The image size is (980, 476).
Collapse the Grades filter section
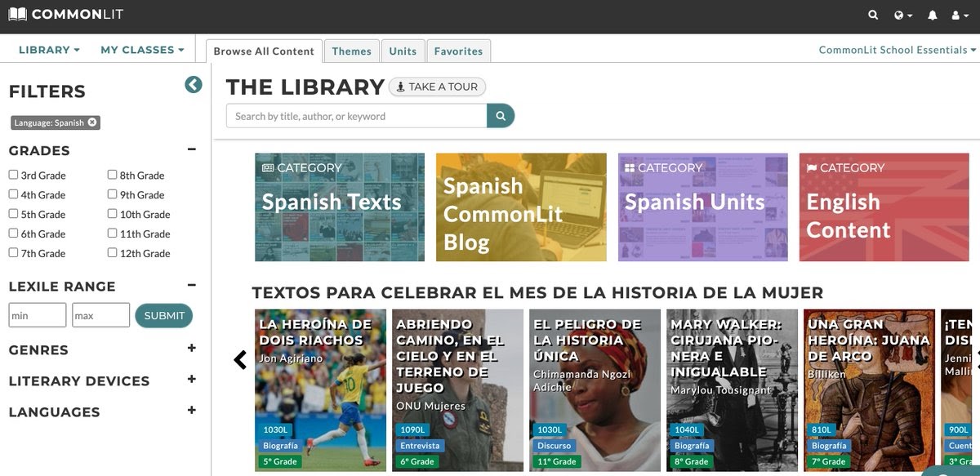192,149
